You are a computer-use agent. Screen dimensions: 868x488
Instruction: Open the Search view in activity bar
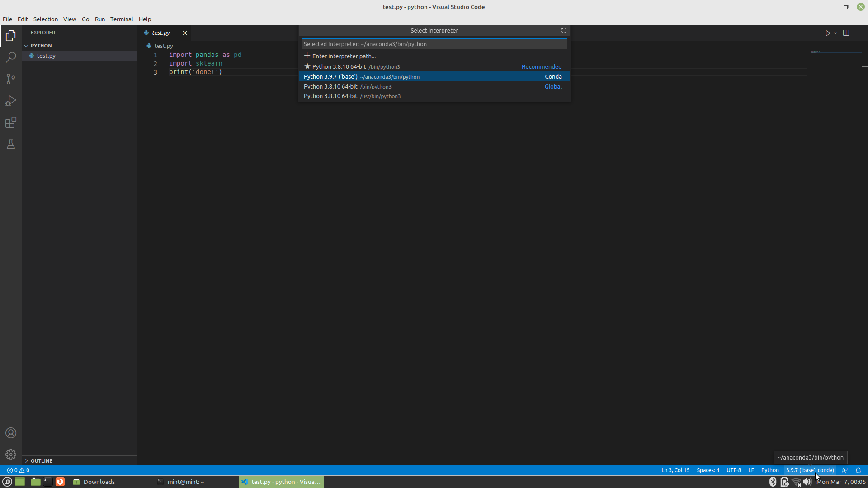(11, 57)
